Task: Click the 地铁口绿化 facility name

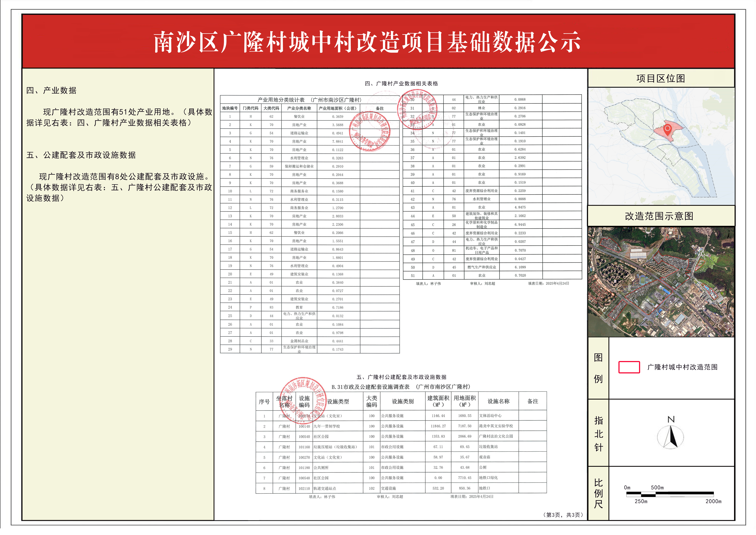Action: [x=488, y=478]
